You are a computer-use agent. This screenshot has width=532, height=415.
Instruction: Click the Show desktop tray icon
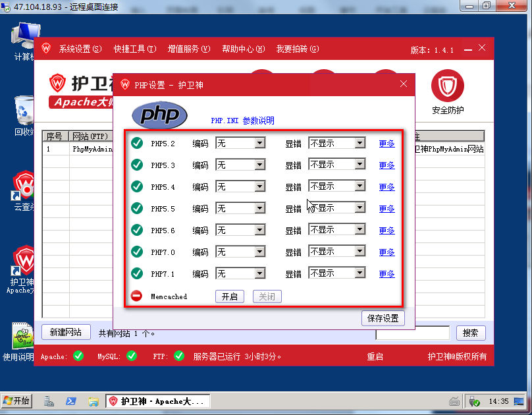click(519, 401)
